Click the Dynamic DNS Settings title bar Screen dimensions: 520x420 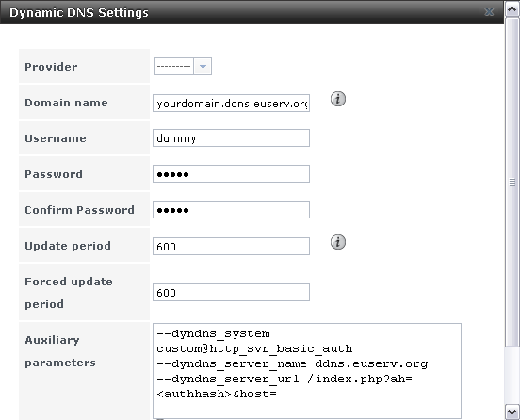click(x=252, y=12)
